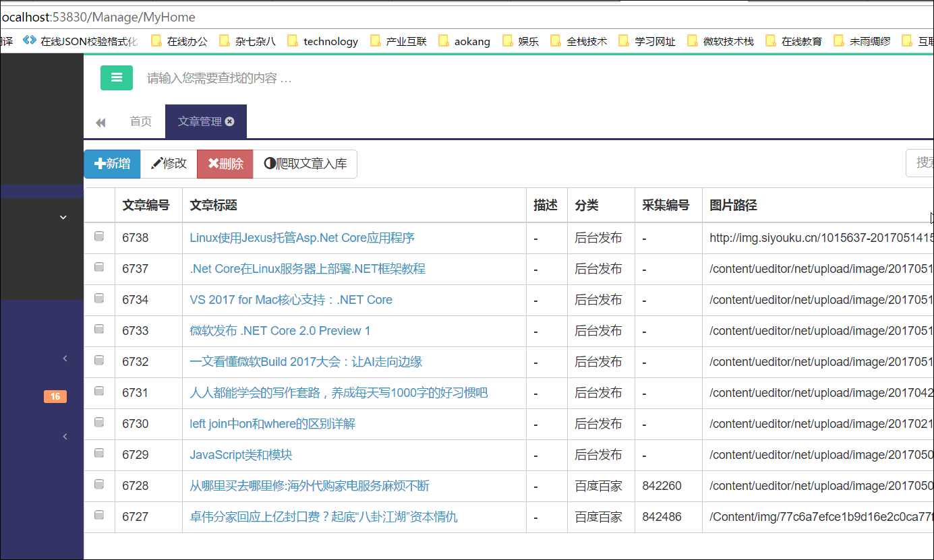The width and height of the screenshot is (934, 560).
Task: Click collection number 842486
Action: (662, 517)
